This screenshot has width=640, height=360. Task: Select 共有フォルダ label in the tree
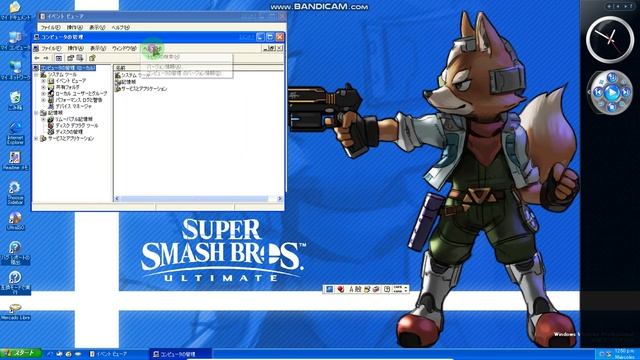coord(67,87)
